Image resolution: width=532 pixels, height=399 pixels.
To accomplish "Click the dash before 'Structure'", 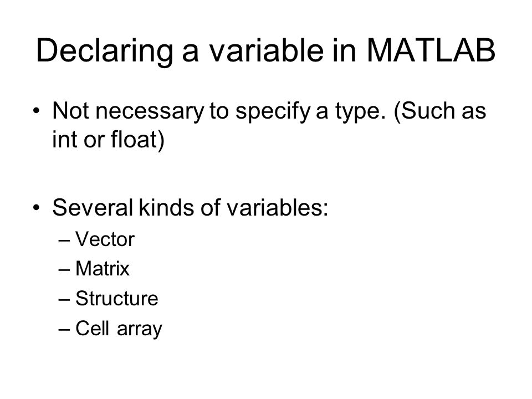I will click(x=64, y=300).
